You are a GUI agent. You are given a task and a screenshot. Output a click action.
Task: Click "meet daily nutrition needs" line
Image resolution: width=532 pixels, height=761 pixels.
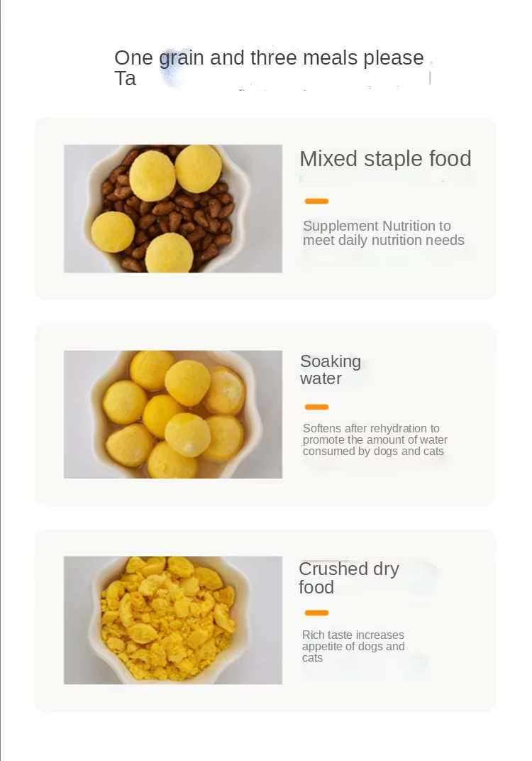pos(384,241)
